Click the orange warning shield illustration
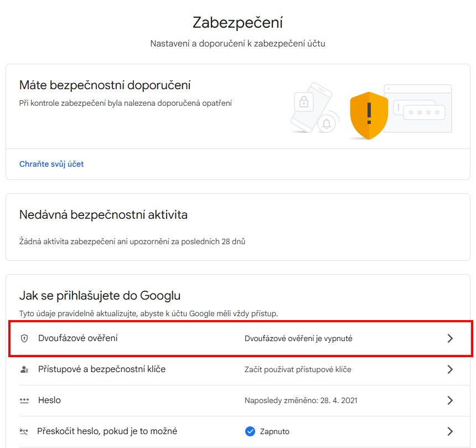476x448 pixels. pyautogui.click(x=369, y=115)
